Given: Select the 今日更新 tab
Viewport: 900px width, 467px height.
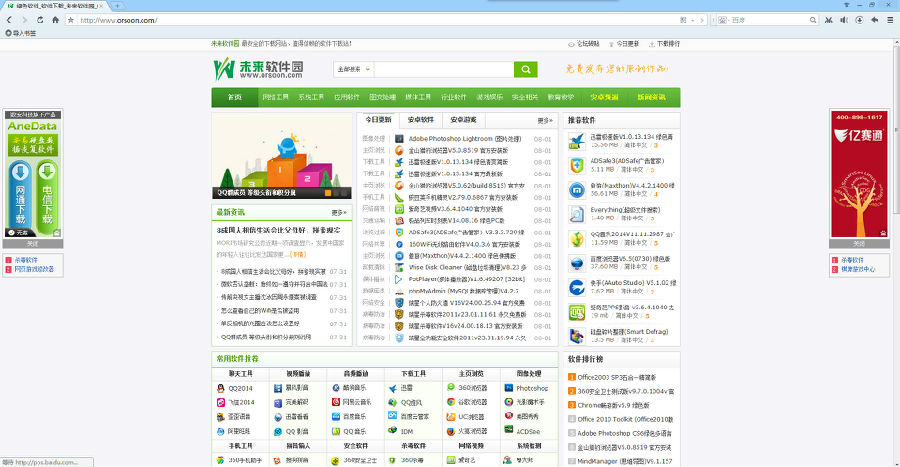Looking at the screenshot, I should pyautogui.click(x=378, y=120).
